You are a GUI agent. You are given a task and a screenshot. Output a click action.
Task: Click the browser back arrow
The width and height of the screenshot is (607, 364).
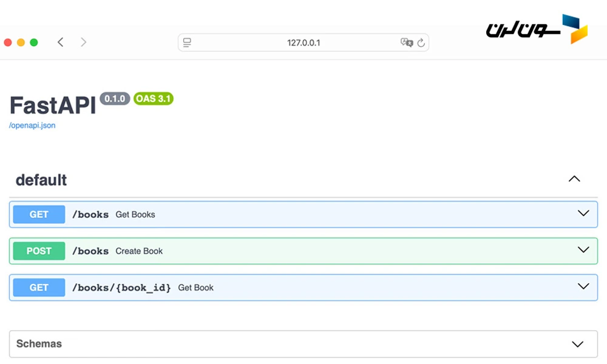tap(60, 42)
